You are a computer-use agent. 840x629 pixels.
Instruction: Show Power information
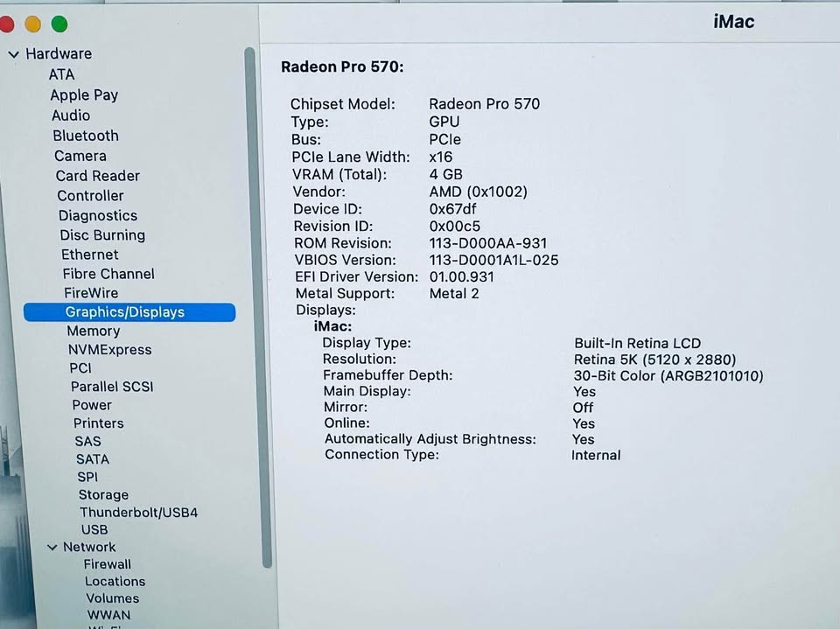92,405
